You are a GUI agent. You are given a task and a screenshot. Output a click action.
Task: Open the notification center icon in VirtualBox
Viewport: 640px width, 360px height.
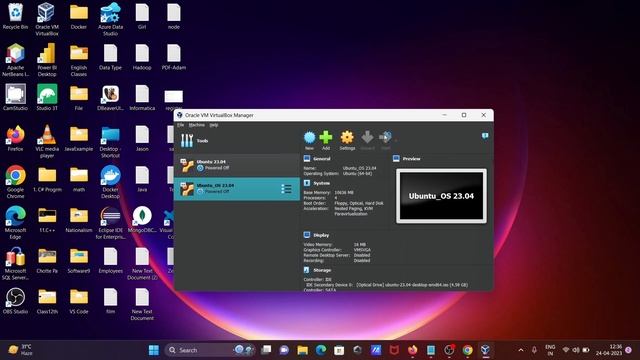(x=485, y=136)
